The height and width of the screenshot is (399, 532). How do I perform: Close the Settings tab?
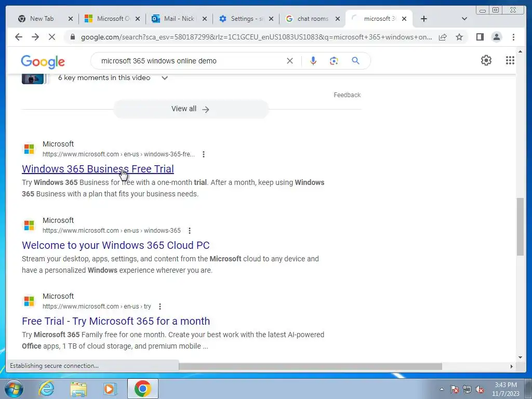point(271,19)
